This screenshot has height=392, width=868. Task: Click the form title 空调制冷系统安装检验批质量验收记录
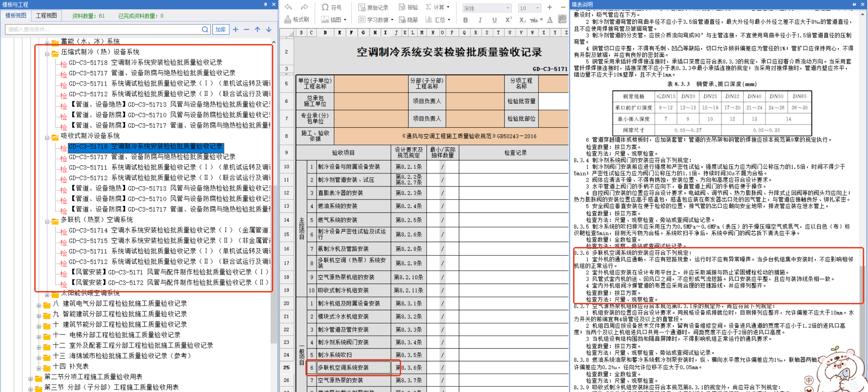449,52
